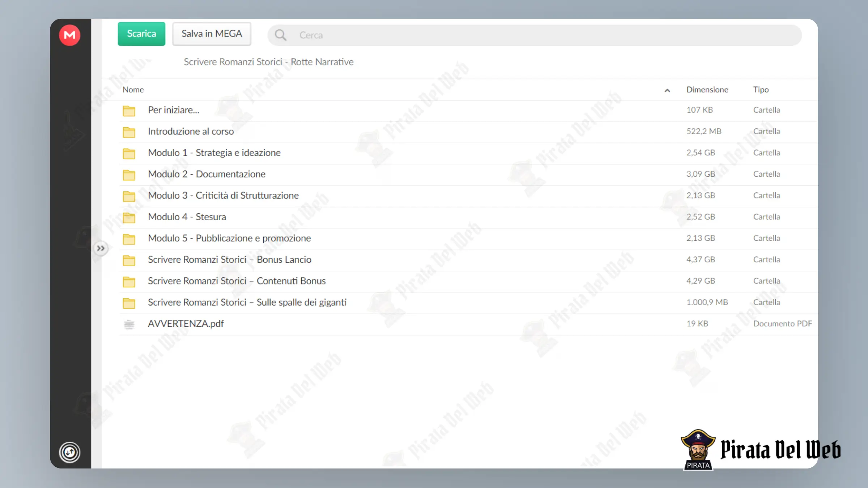The width and height of the screenshot is (868, 488).
Task: Select the Modulo 4 - Stesura name
Action: coord(187,217)
